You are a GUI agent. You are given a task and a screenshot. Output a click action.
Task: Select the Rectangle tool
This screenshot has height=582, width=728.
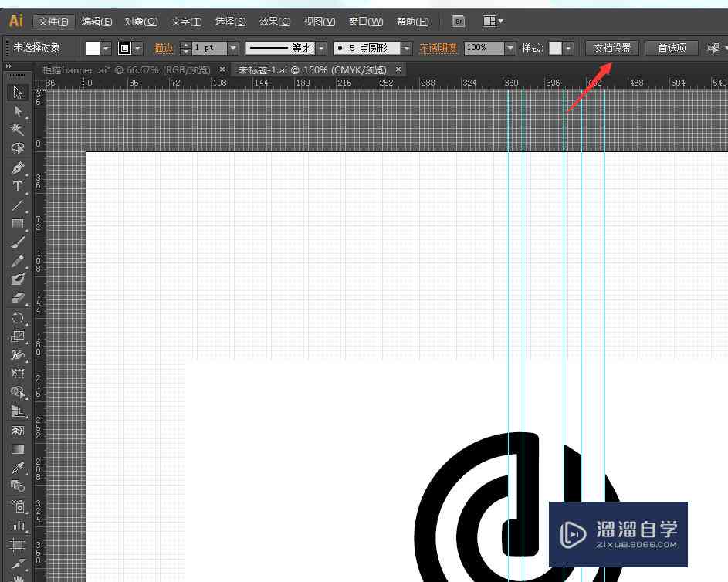[18, 224]
